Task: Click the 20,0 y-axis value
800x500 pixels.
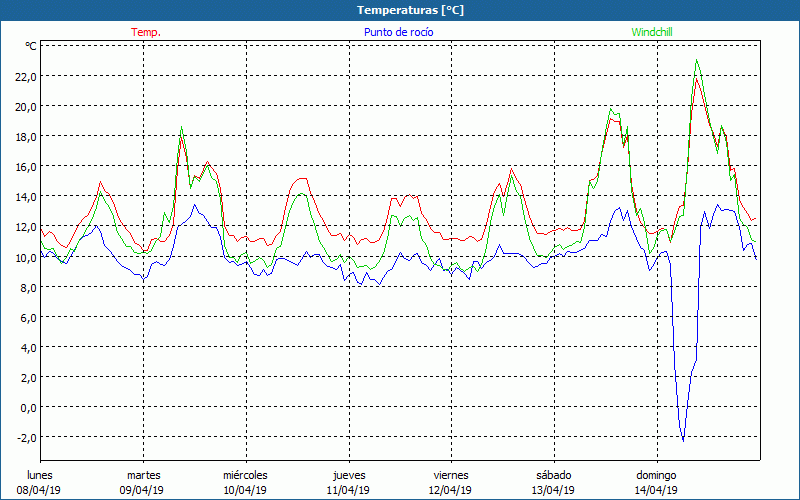Action: 26,107
